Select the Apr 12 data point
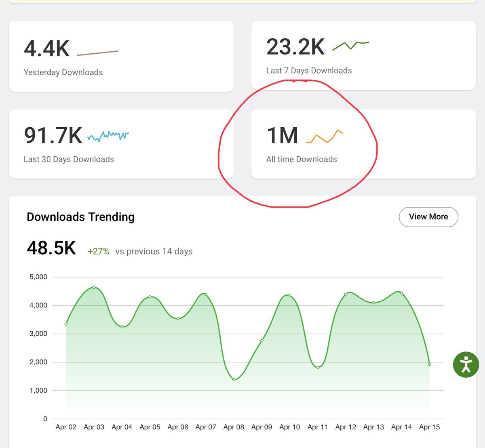The height and width of the screenshot is (448, 485). [346, 294]
